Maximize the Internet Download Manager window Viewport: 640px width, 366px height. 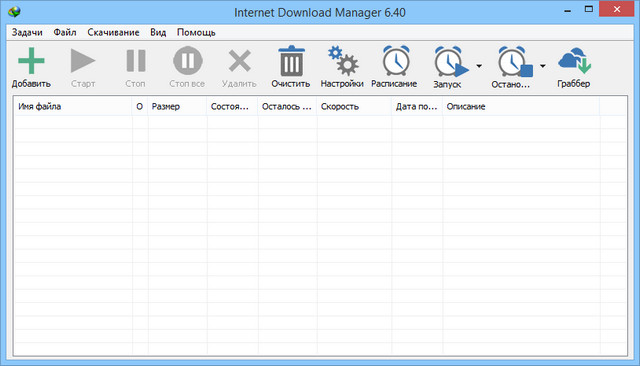(x=589, y=9)
